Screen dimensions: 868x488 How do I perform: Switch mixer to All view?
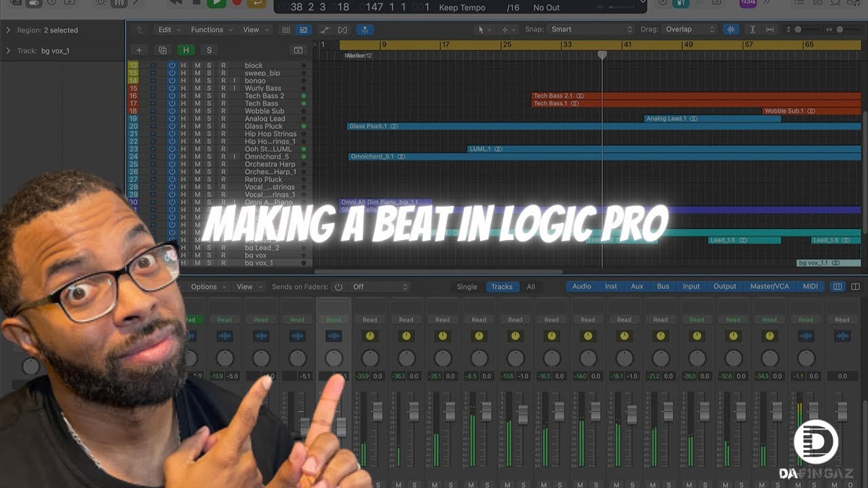point(531,287)
